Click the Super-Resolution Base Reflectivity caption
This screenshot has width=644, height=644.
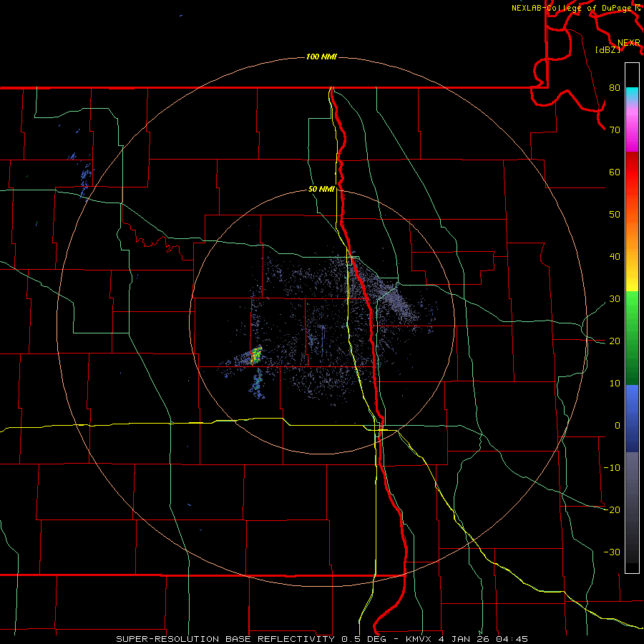point(224,639)
